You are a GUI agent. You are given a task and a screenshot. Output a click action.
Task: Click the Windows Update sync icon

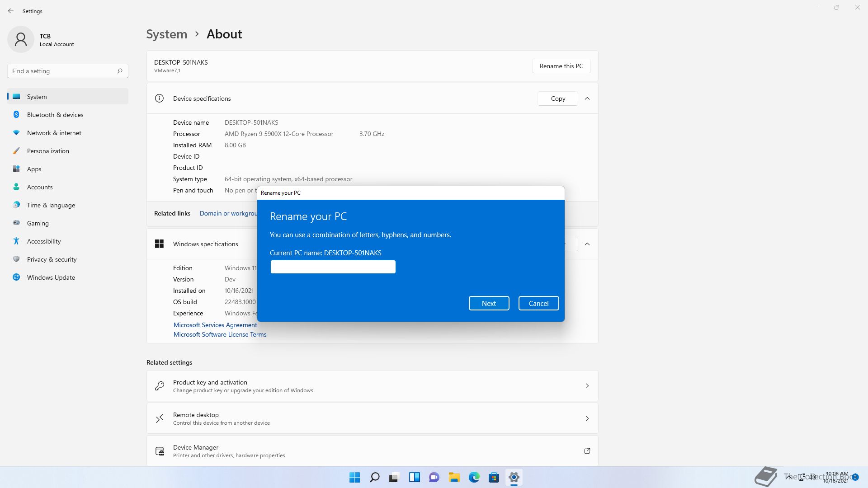pyautogui.click(x=16, y=277)
